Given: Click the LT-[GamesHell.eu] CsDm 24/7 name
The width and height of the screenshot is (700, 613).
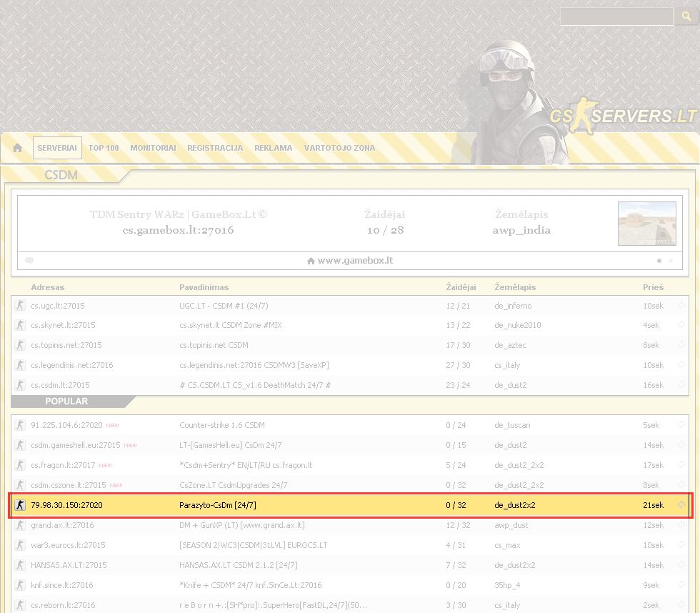Looking at the screenshot, I should [230, 445].
